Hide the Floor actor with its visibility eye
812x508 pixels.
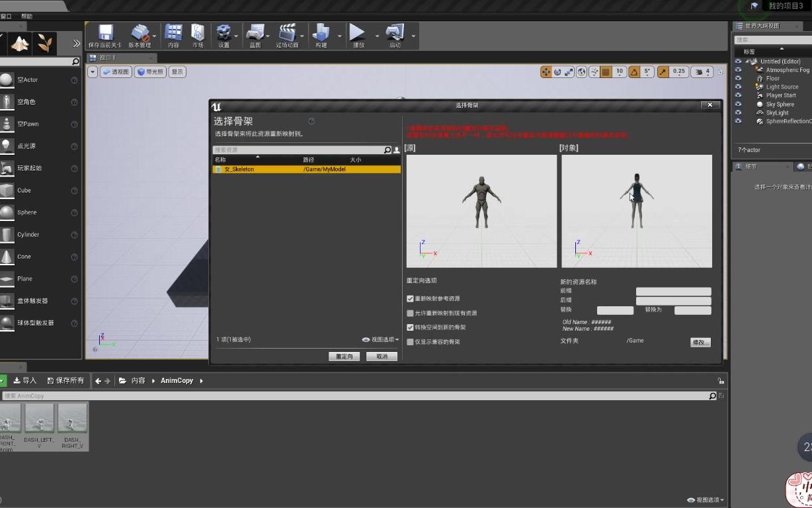pyautogui.click(x=739, y=78)
